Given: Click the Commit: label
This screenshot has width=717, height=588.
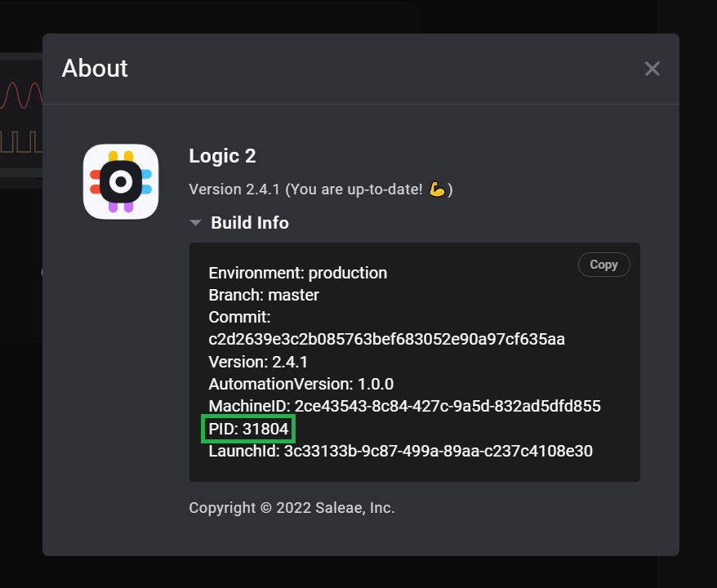Looking at the screenshot, I should [x=239, y=317].
